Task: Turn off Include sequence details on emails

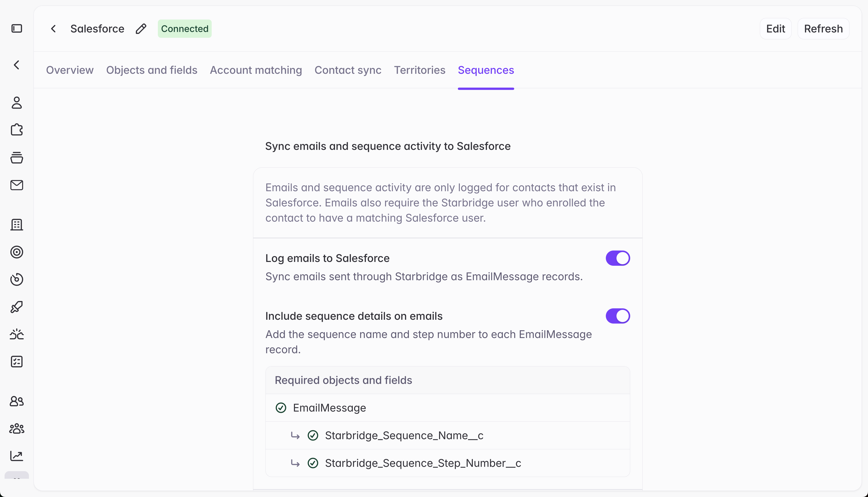Action: click(617, 316)
